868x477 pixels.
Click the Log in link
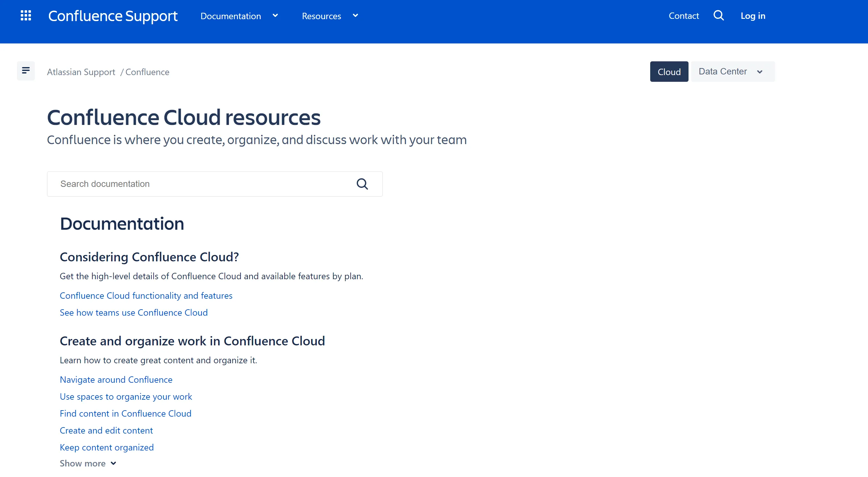pyautogui.click(x=753, y=16)
